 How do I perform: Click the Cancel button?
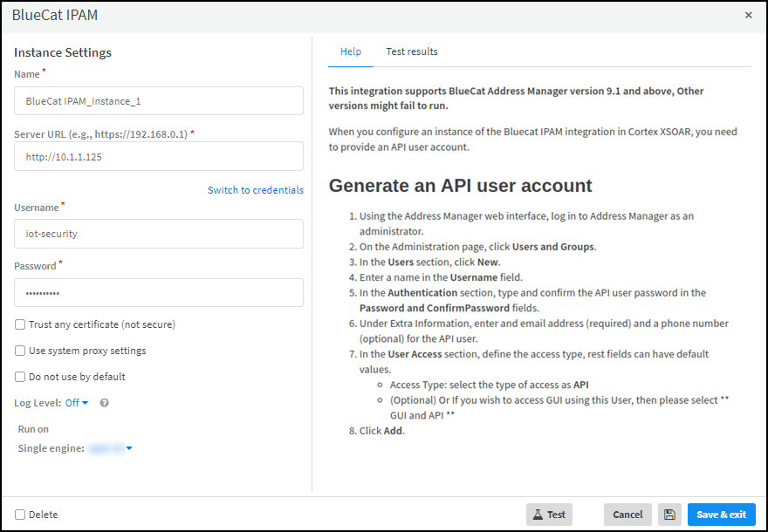[627, 515]
